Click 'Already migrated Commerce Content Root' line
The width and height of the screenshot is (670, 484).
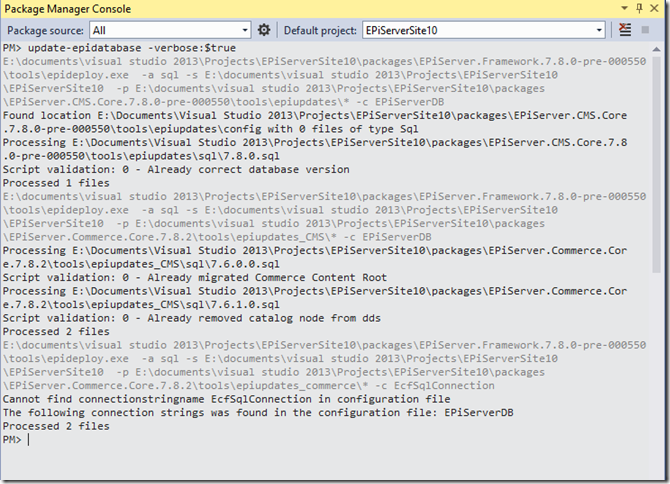coord(200,277)
